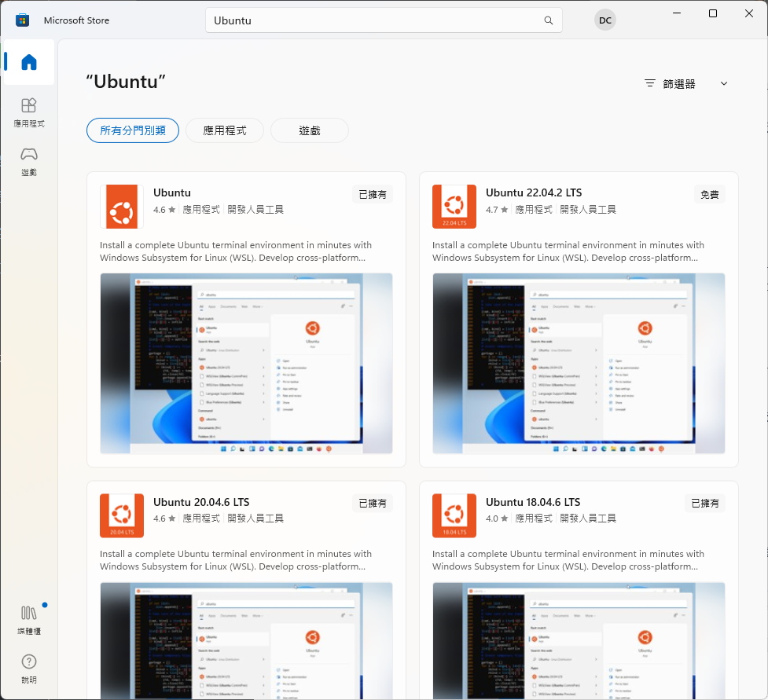Open the Ubuntu app title link
This screenshot has width=768, height=700.
coord(172,192)
